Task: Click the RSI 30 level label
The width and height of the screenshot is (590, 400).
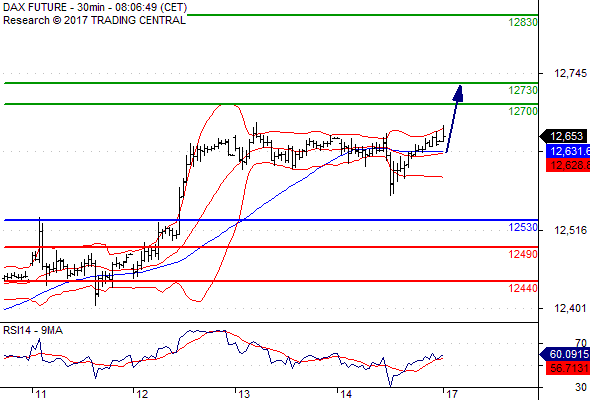Action: pos(581,387)
